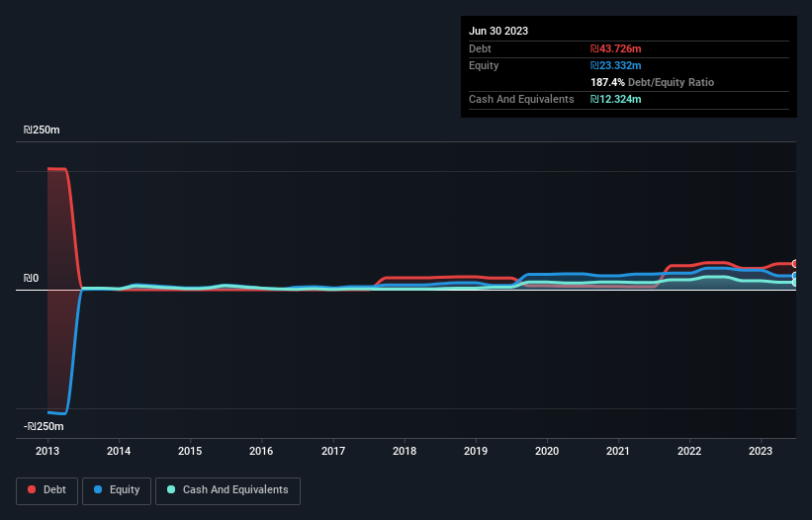Click the Cash And Equivalents tooltip label
This screenshot has width=812, height=520.
pyautogui.click(x=521, y=99)
